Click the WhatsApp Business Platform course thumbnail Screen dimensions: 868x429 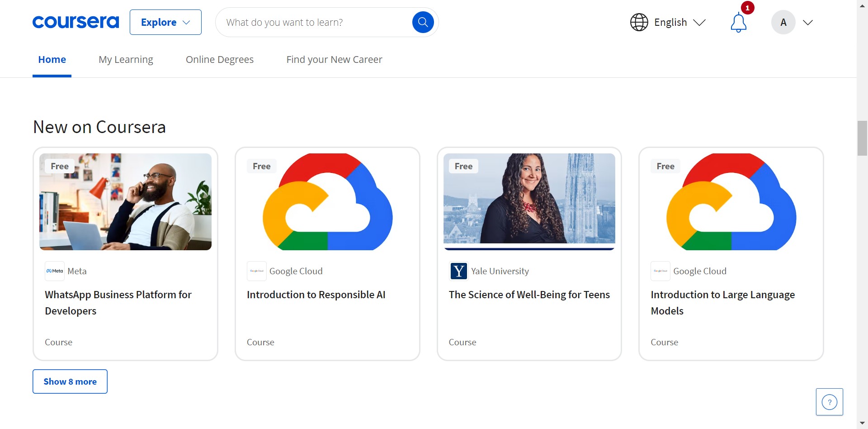(125, 202)
